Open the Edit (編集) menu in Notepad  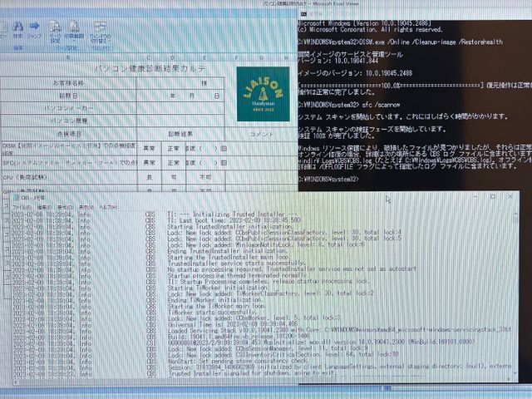click(x=43, y=206)
